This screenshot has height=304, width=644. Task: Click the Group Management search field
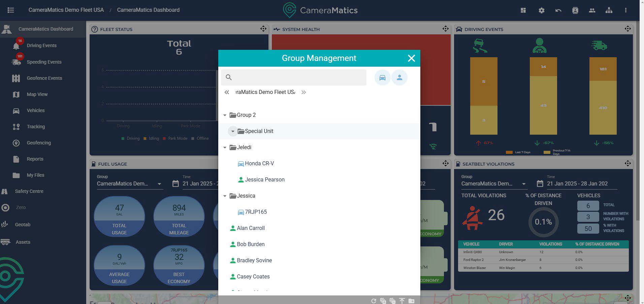[x=296, y=77]
